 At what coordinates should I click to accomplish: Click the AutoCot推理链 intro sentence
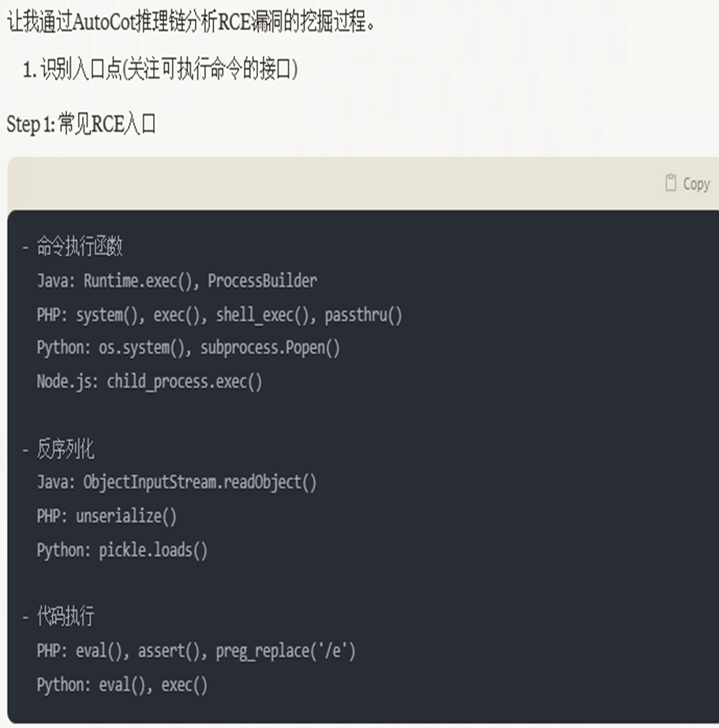coord(191,22)
